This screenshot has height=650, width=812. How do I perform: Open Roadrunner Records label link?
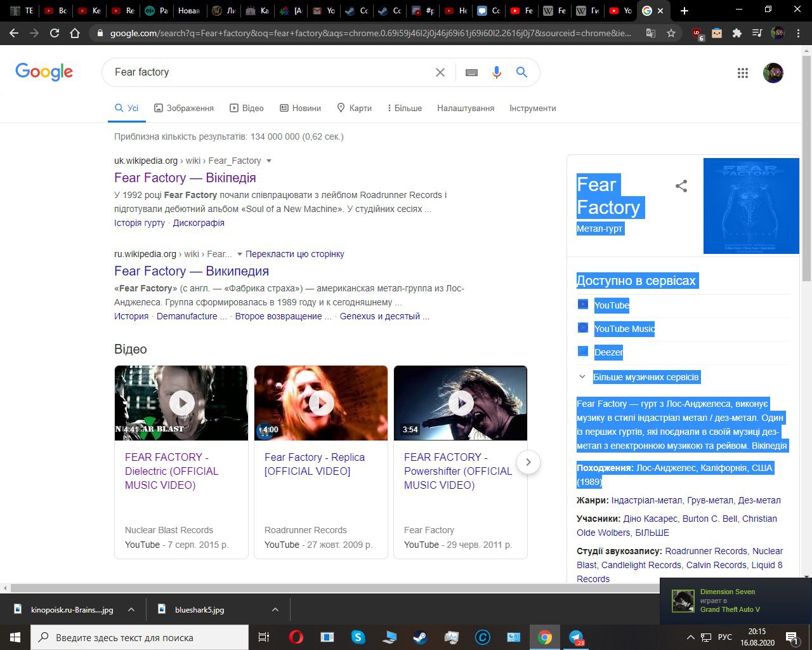[706, 551]
